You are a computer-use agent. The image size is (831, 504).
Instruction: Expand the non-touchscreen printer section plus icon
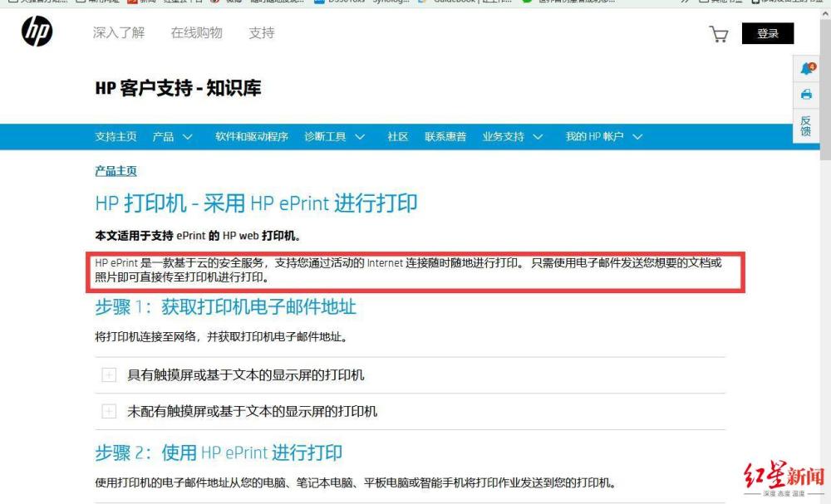109,412
